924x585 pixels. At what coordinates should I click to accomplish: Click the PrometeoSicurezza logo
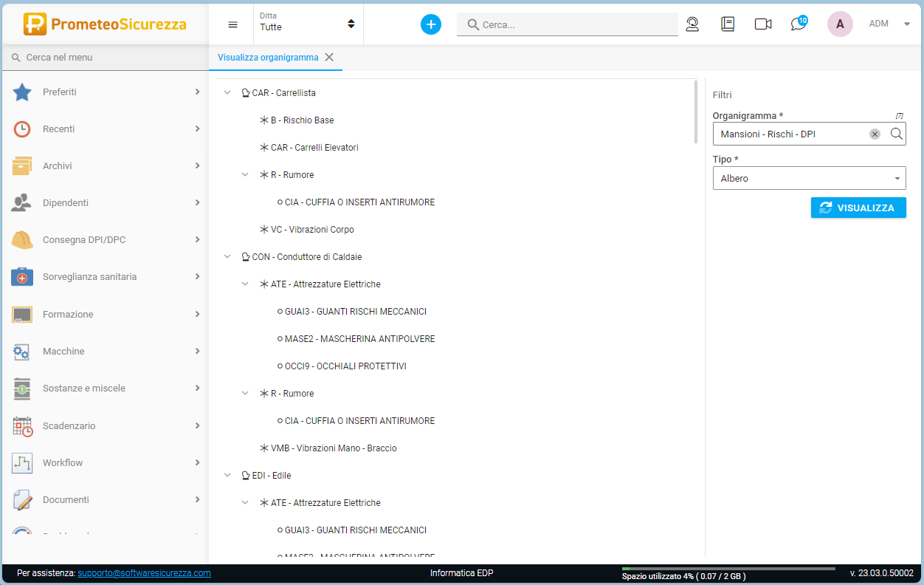coord(104,24)
